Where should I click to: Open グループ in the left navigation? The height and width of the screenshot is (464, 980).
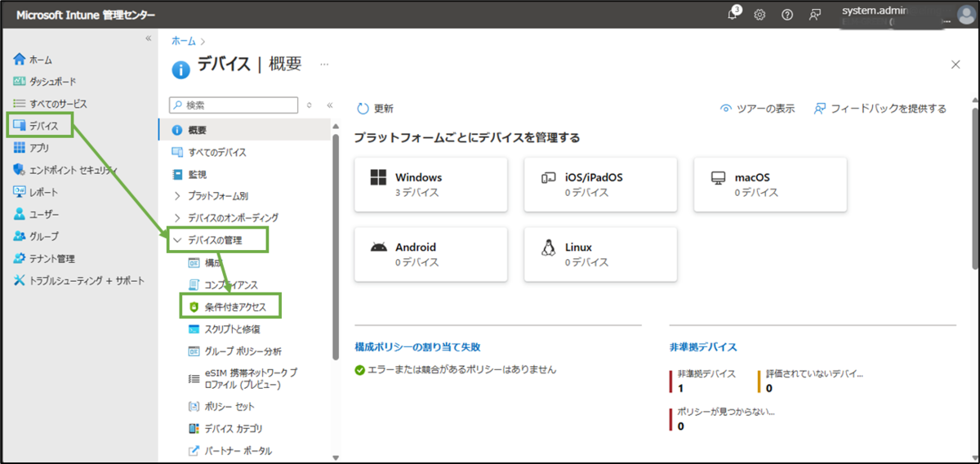coord(36,236)
